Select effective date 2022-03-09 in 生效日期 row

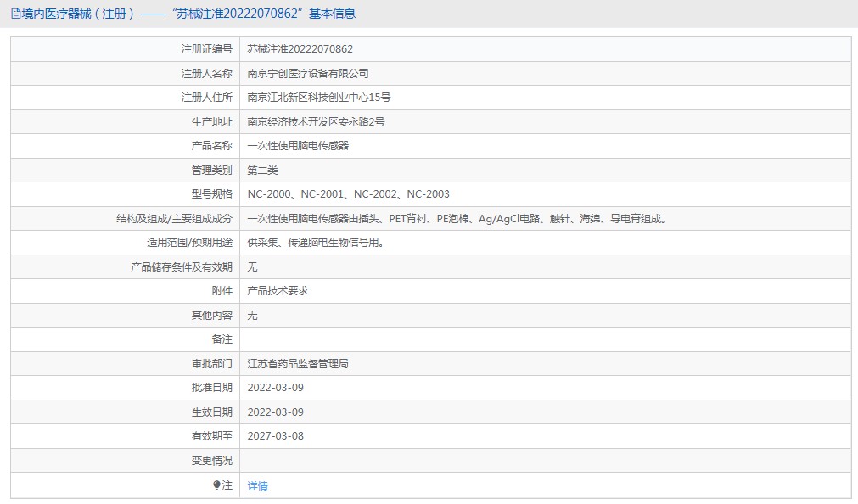point(275,412)
